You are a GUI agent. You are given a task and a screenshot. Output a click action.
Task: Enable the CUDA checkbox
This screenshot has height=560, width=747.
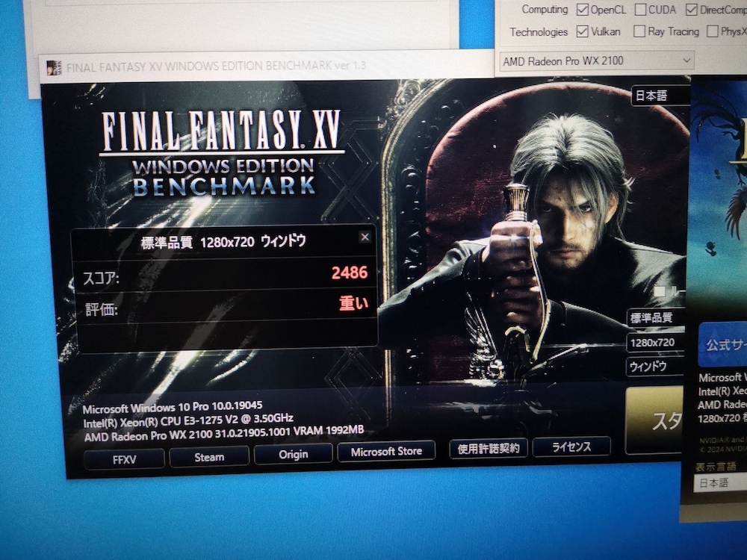click(x=640, y=10)
